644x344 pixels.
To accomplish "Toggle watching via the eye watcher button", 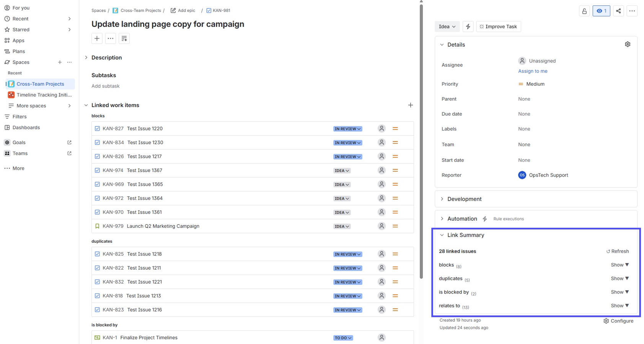I will (x=601, y=11).
